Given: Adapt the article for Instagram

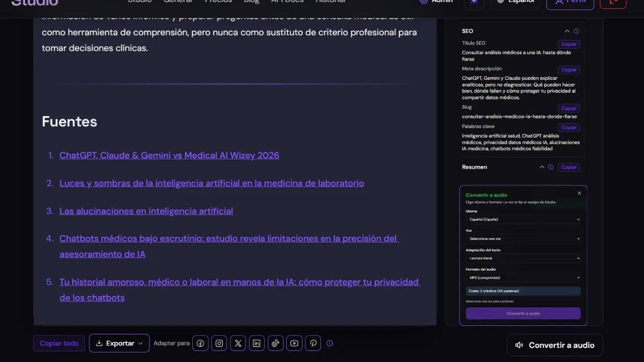Looking at the screenshot, I should [x=219, y=343].
